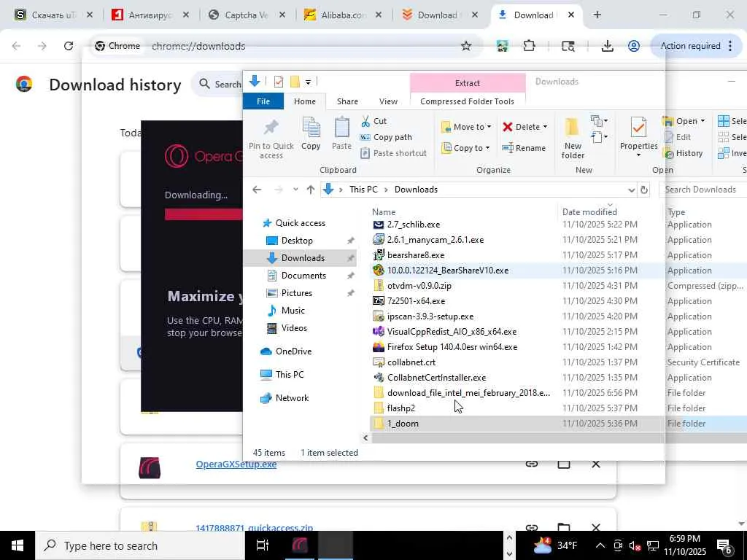The image size is (747, 560).
Task: Select Network in navigation pane
Action: (292, 398)
